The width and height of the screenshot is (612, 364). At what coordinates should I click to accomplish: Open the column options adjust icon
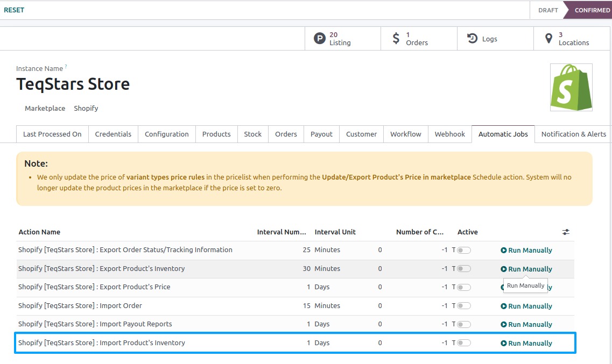point(566,232)
